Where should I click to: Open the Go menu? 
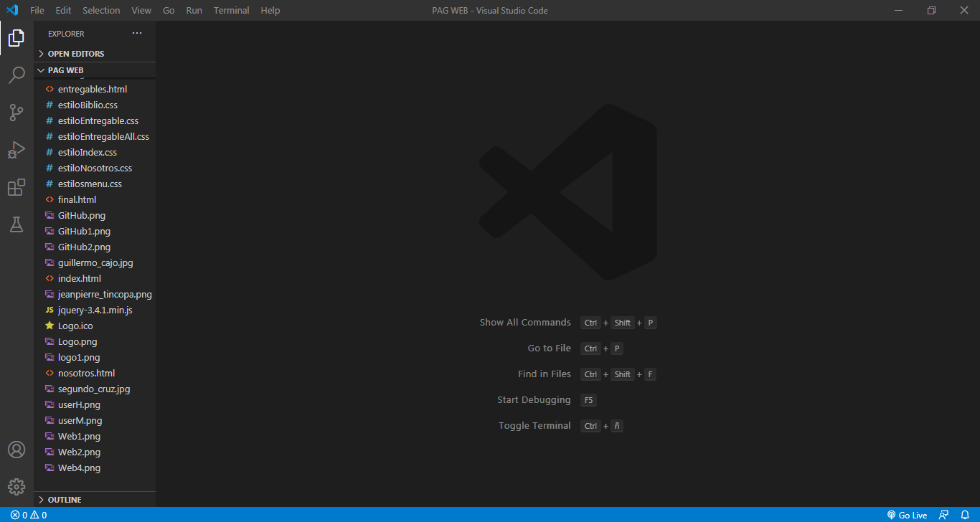pos(169,10)
